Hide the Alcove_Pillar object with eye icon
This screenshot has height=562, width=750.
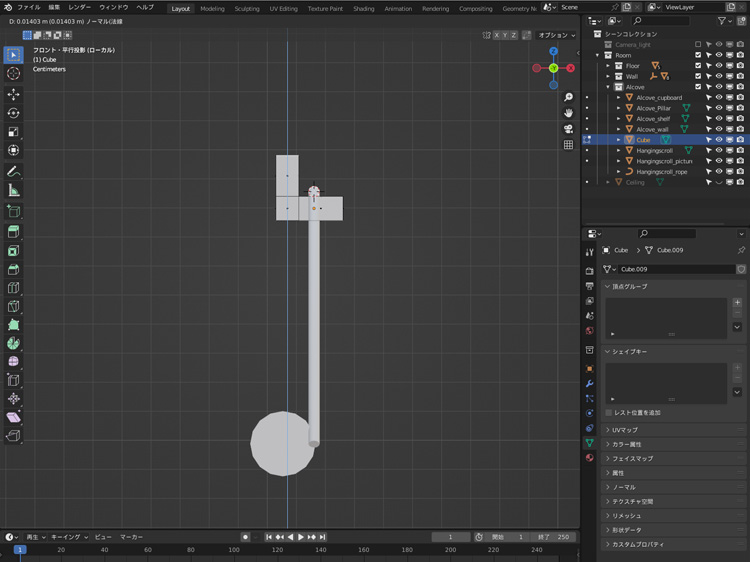point(718,108)
